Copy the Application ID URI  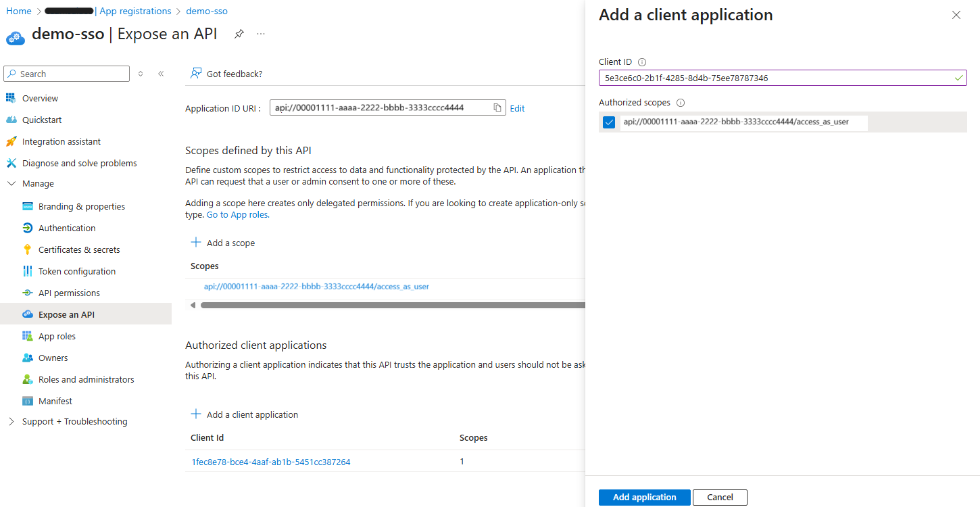point(496,107)
